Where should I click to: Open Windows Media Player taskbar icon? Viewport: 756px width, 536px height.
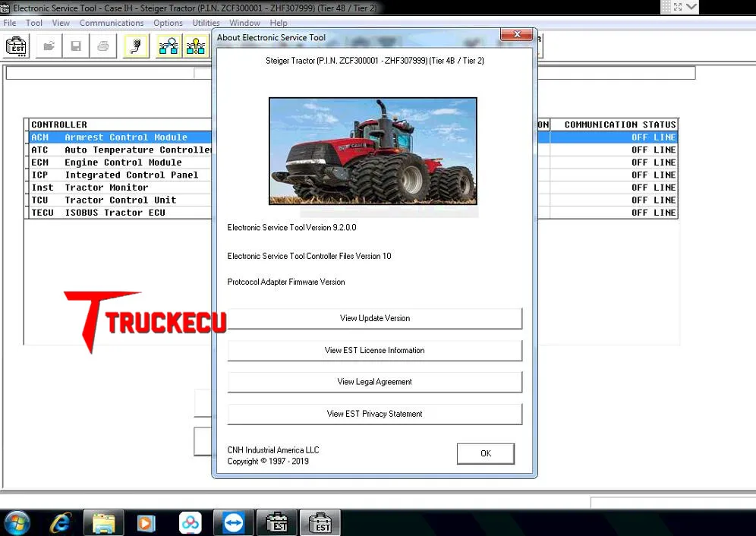pos(146,522)
